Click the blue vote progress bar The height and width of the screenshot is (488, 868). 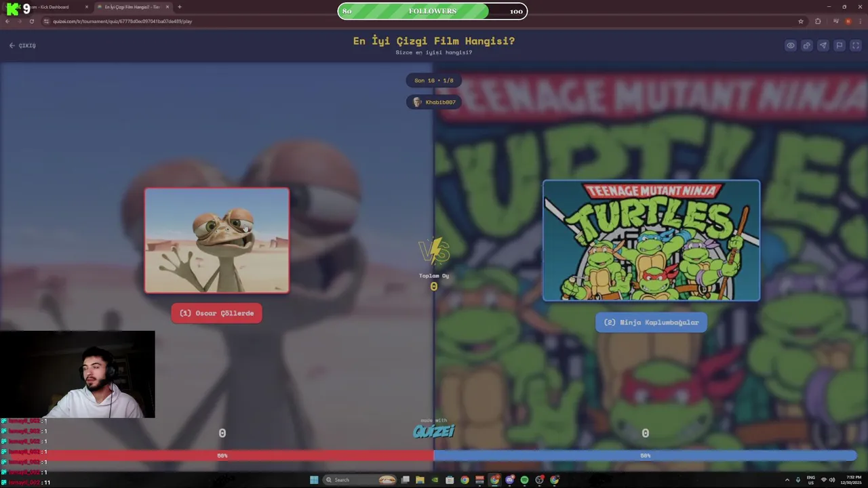tap(645, 455)
